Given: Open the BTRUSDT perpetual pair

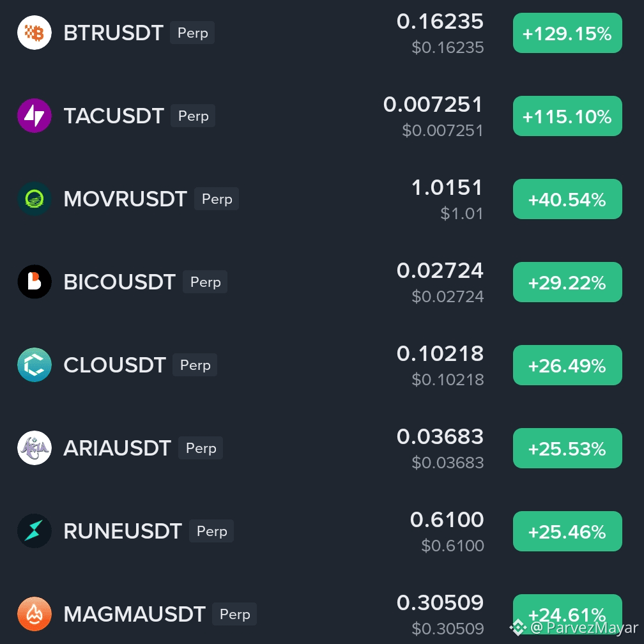Looking at the screenshot, I should point(113,33).
